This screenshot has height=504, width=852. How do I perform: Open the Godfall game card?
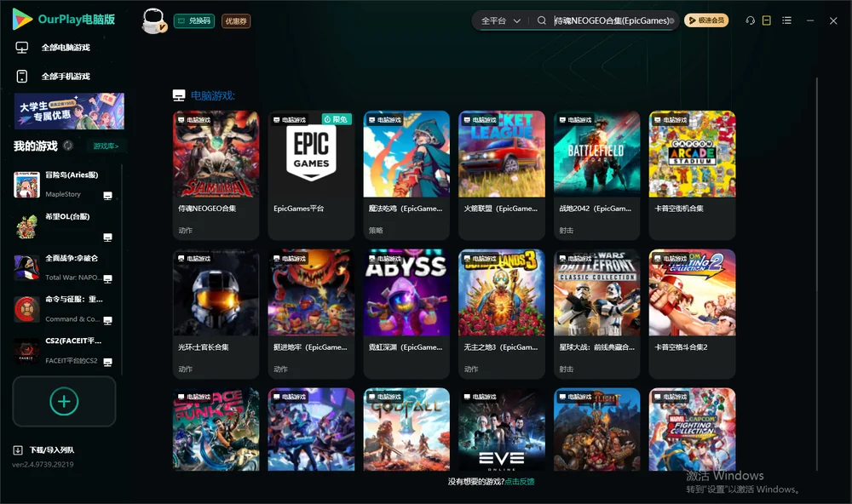click(x=406, y=429)
